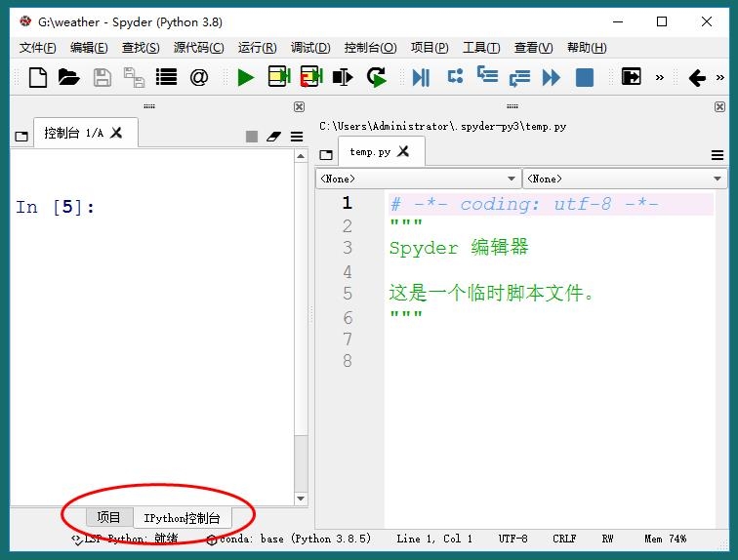Viewport: 738px width, 560px height.
Task: Click the blue Stop debugging square
Action: (585, 77)
